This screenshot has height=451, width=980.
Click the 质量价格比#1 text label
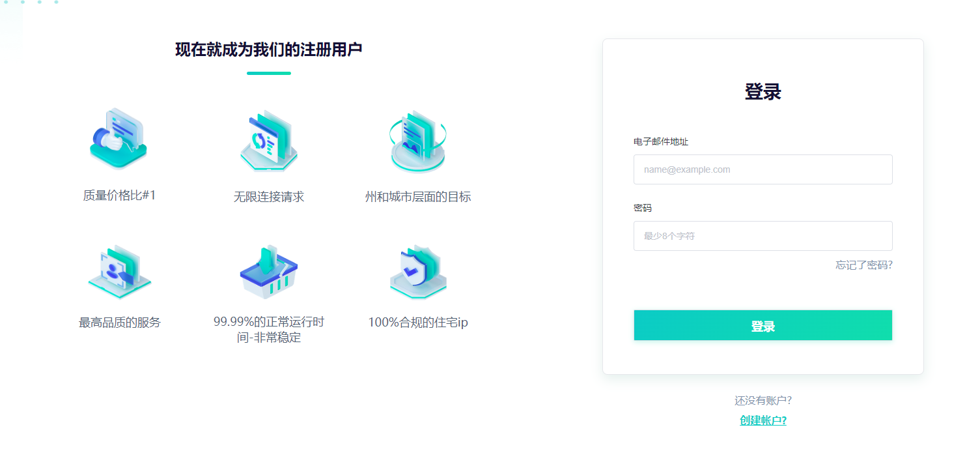119,196
